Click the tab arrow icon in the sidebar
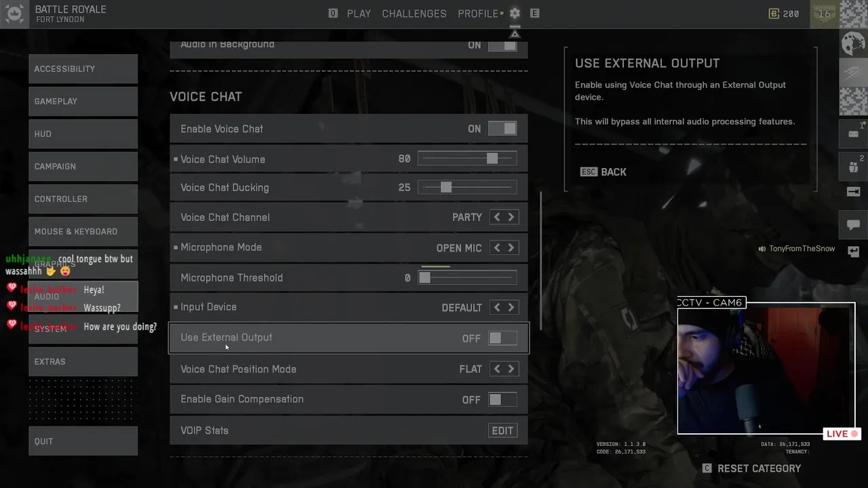Image resolution: width=868 pixels, height=488 pixels. 853,192
